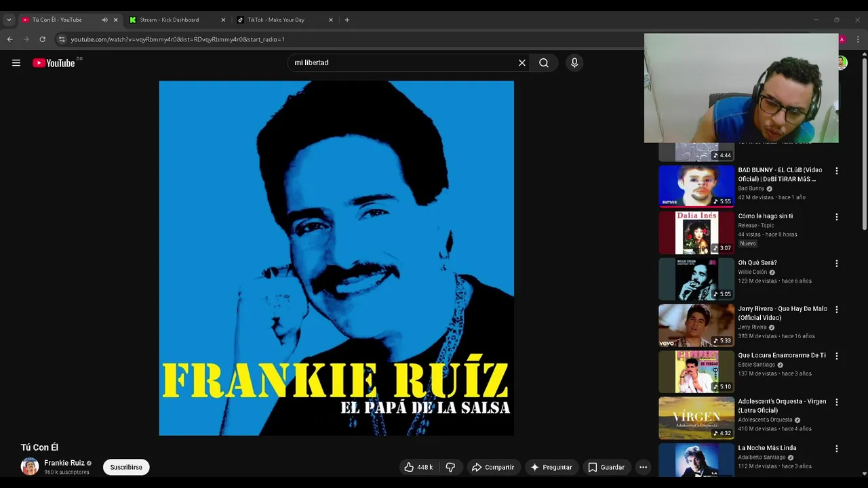
Task: Like the video Tú Con Él
Action: (418, 467)
